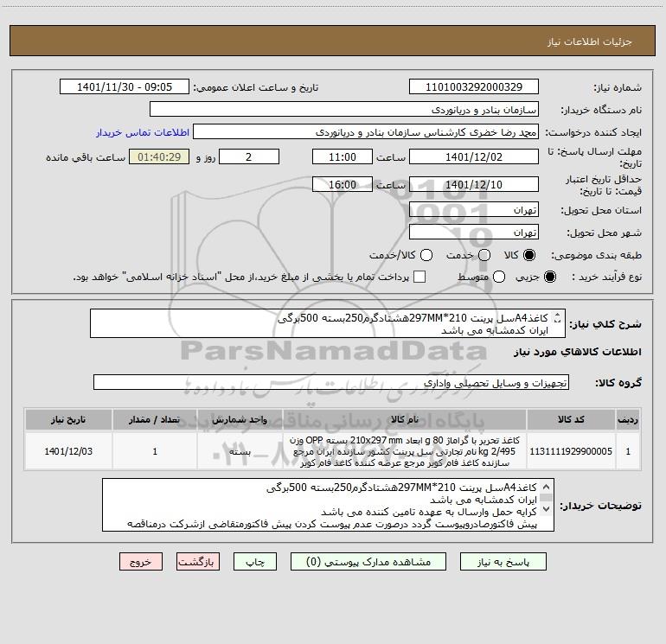The height and width of the screenshot is (644, 666).
Task: Click product name cell کاغذ تحریر
Action: [x=405, y=451]
